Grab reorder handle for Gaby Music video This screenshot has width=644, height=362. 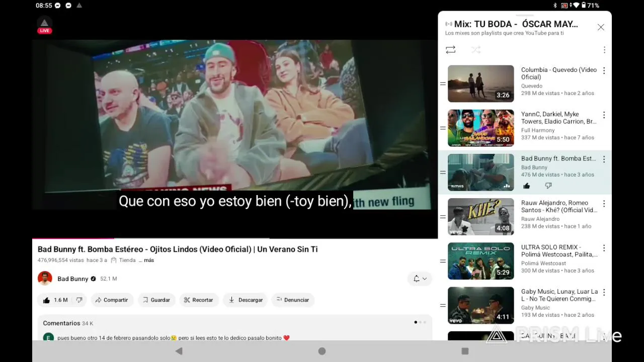click(x=443, y=305)
